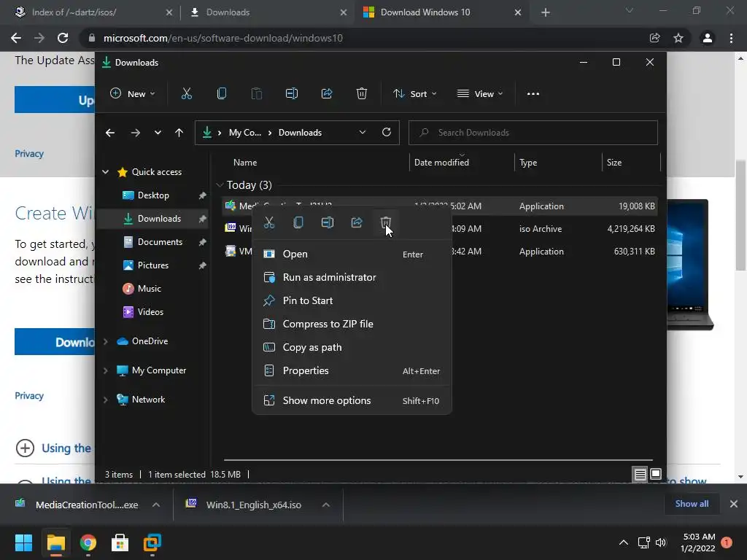Click the Delete icon in the context menu
This screenshot has height=560, width=747.
click(x=386, y=222)
